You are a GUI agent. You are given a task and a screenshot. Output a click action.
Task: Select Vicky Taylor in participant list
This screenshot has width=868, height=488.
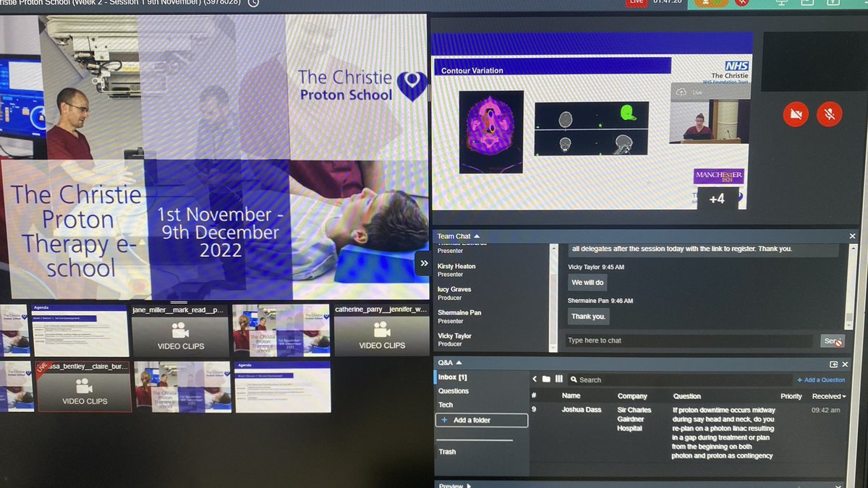[454, 340]
